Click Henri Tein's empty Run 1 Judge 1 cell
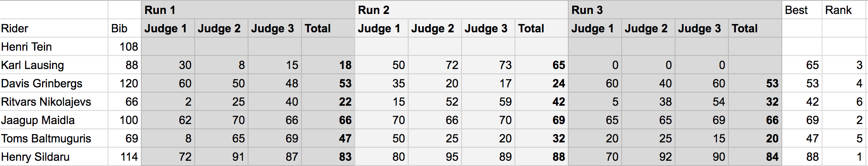The image size is (868, 166). [x=168, y=46]
